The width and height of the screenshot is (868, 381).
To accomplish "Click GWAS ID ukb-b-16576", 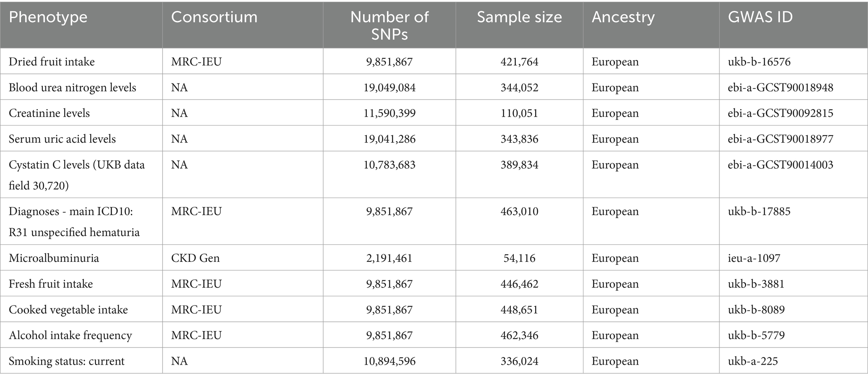I will (x=759, y=62).
